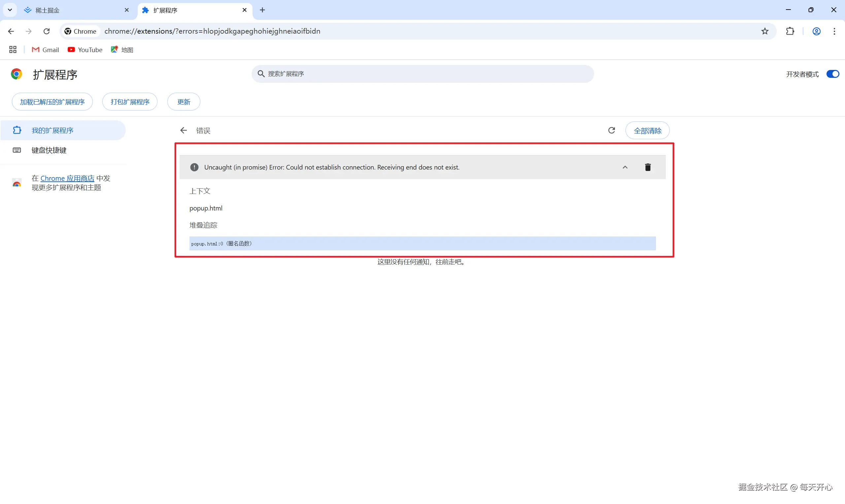Go back from the errors page
Screen dimensions: 845x504
pos(184,130)
